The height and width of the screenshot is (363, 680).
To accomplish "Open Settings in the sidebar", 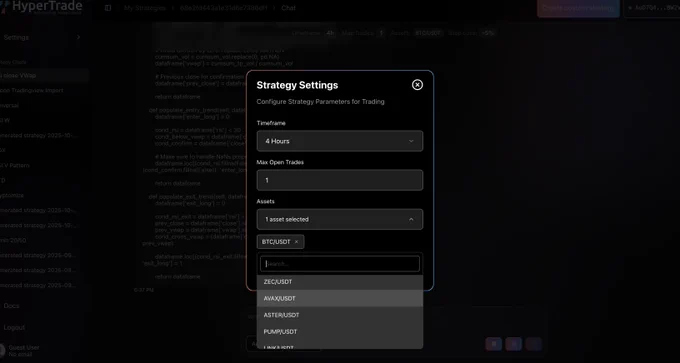I will [16, 37].
